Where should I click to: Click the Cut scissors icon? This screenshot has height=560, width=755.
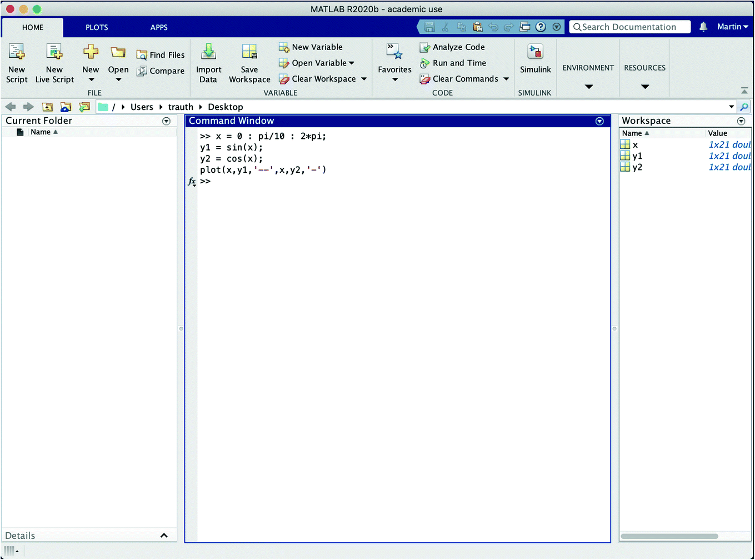click(x=445, y=27)
